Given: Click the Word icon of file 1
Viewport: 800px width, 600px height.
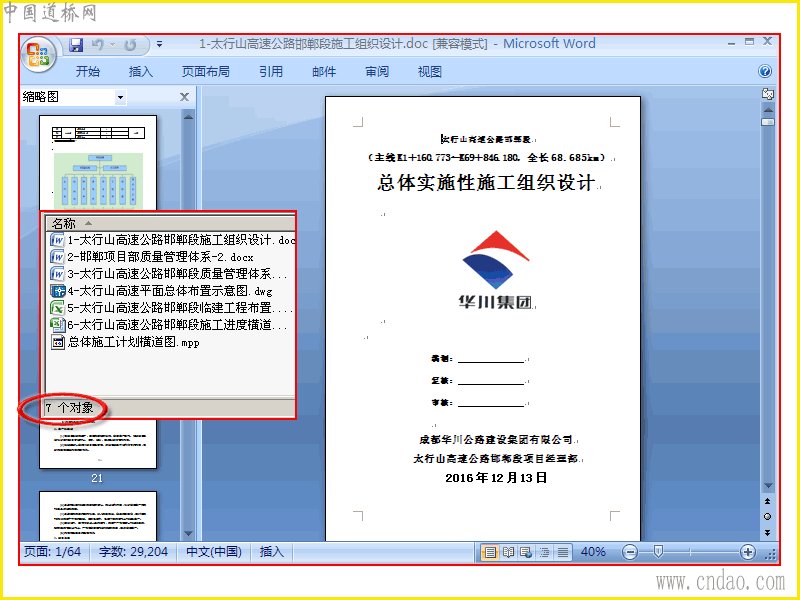Looking at the screenshot, I should pos(57,240).
